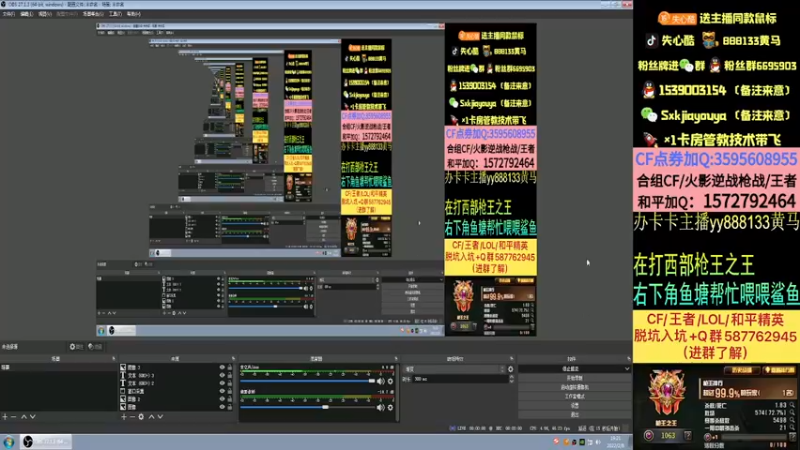
Task: Click the 停止推流 stop streaming button
Action: (570, 369)
